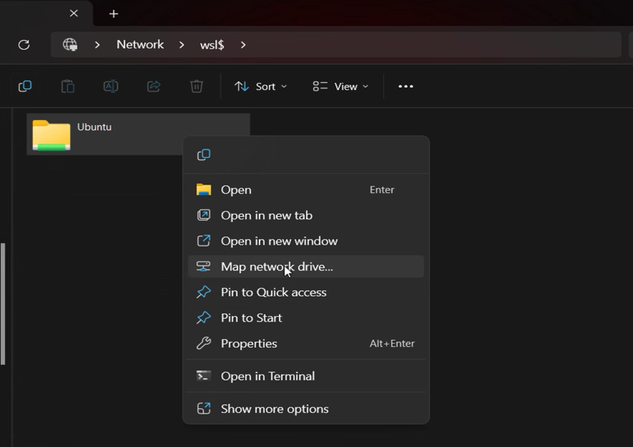Choose Open in Terminal option

pyautogui.click(x=267, y=376)
